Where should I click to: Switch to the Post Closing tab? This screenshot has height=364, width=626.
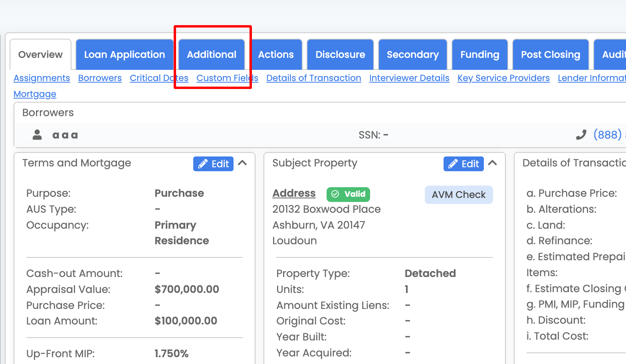click(550, 54)
